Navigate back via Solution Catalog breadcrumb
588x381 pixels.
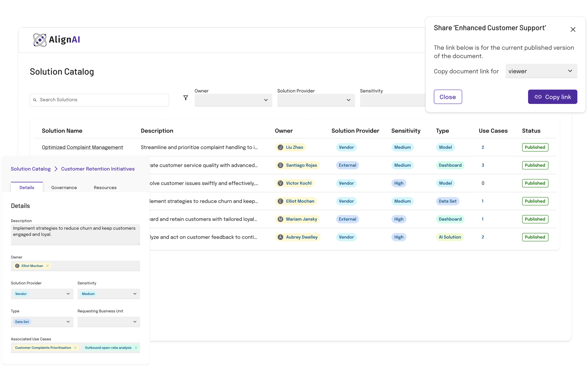point(31,169)
